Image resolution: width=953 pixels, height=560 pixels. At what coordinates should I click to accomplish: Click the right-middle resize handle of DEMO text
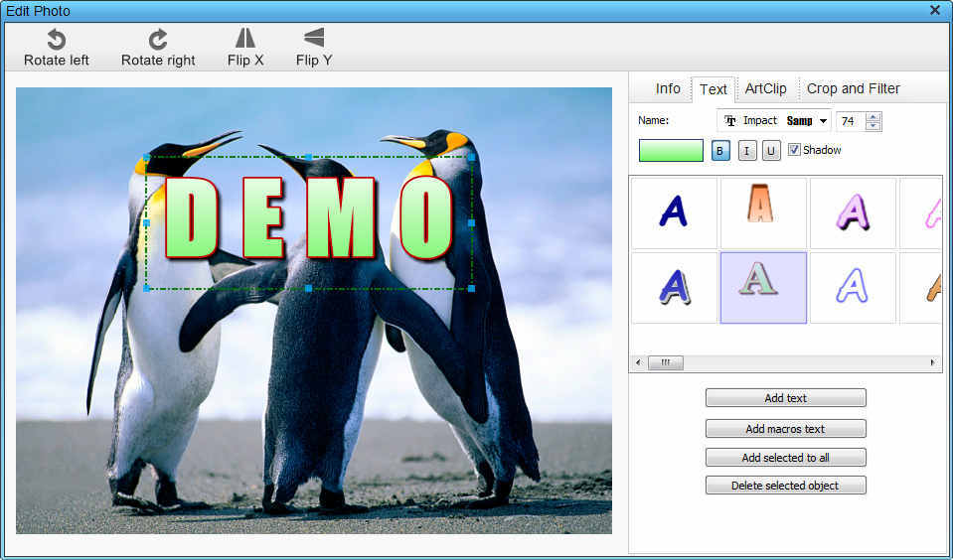pos(472,222)
